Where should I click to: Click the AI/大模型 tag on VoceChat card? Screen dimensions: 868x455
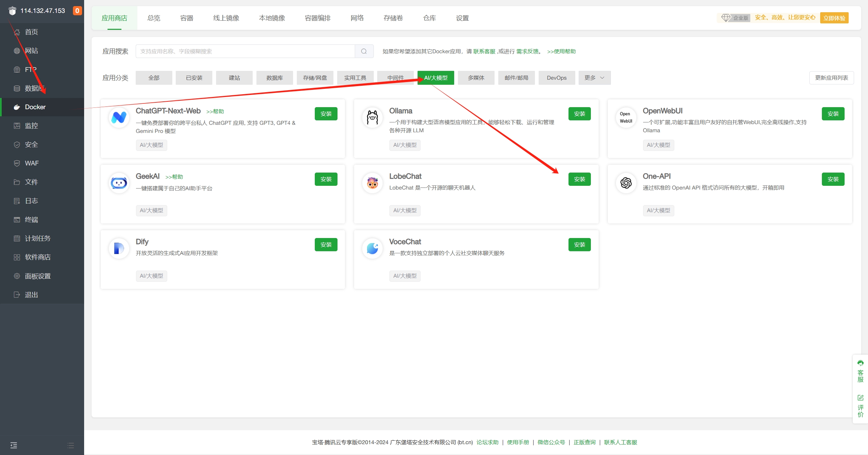point(405,276)
